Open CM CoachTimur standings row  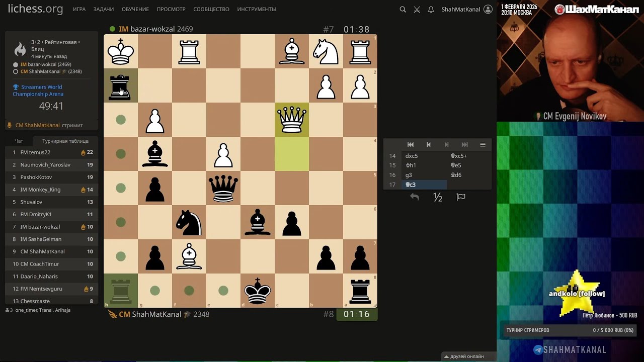pos(52,264)
